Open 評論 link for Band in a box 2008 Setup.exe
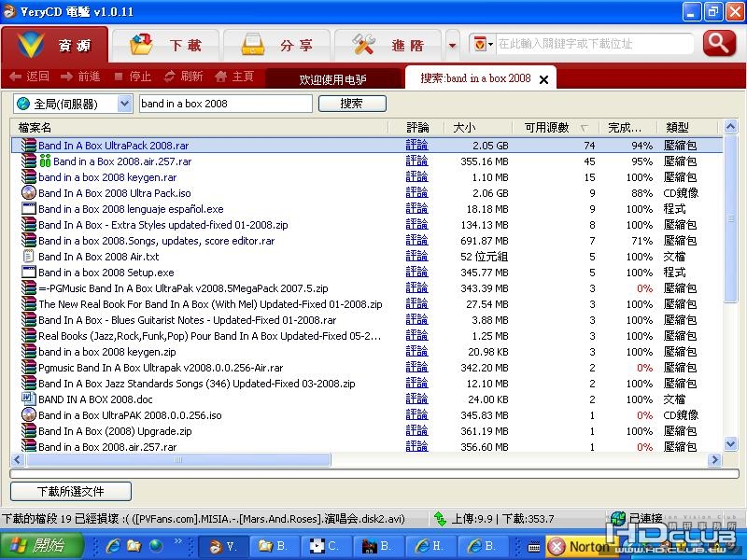The width and height of the screenshot is (747, 560). click(416, 273)
